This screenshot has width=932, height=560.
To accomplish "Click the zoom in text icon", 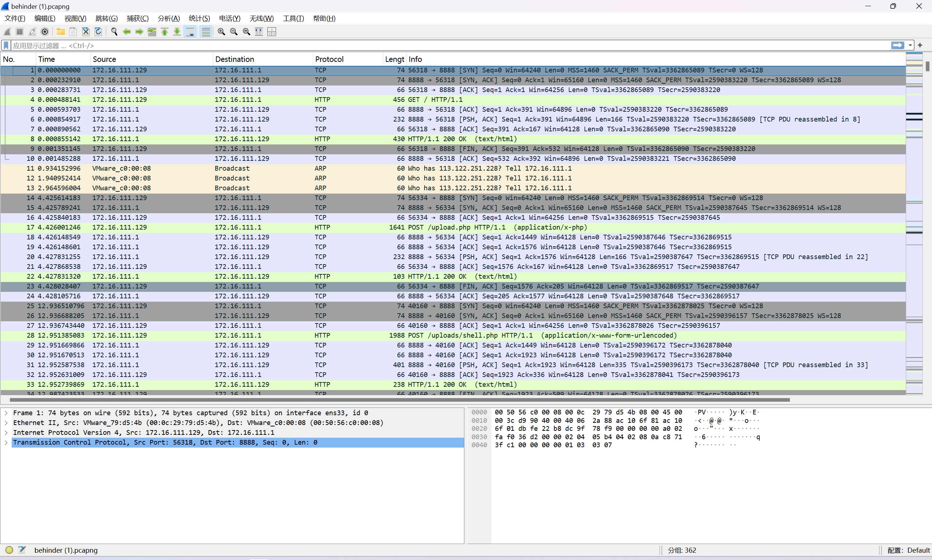I will point(221,32).
